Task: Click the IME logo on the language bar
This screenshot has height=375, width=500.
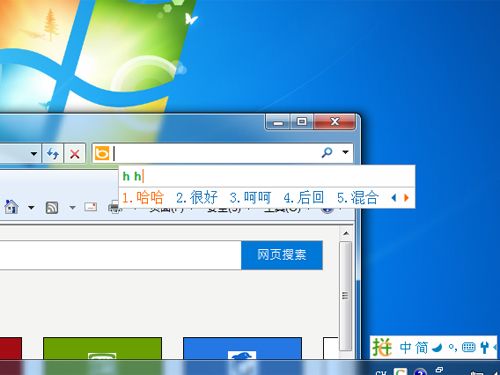Action: [382, 347]
